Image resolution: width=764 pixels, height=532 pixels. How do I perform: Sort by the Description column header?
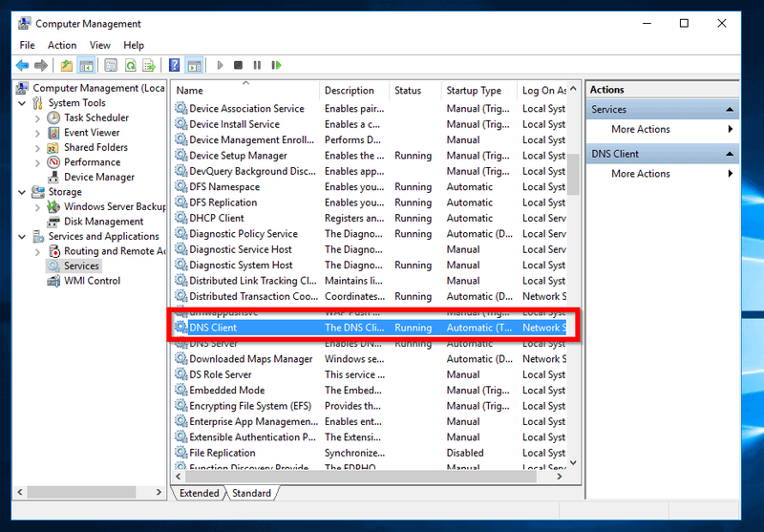click(354, 91)
